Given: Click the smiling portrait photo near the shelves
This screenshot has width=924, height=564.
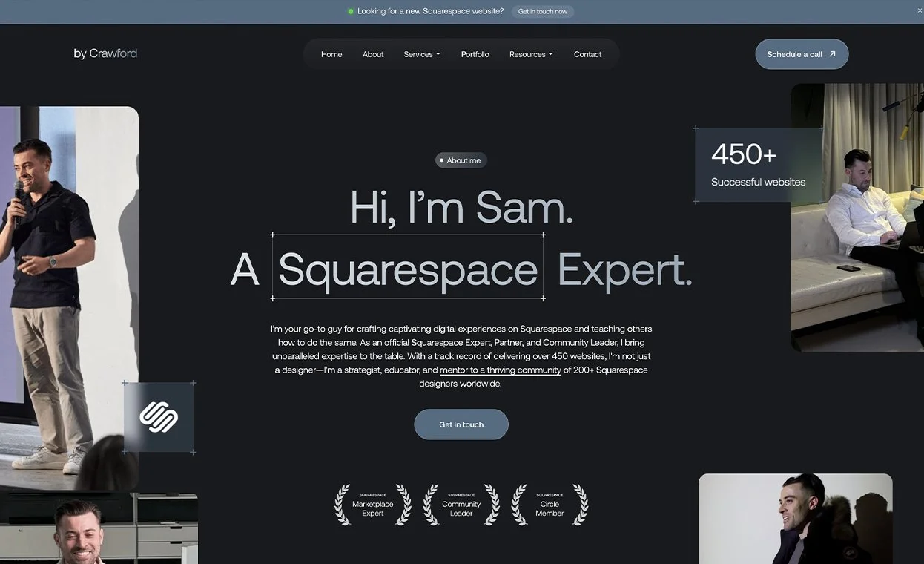Looking at the screenshot, I should pos(99,528).
